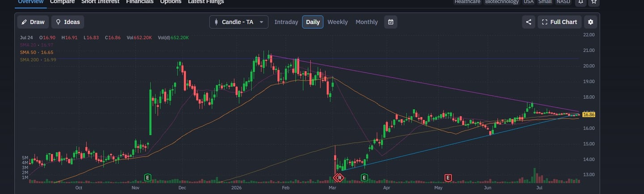Open the Short Interest tab
This screenshot has width=644, height=194.
[x=100, y=2]
